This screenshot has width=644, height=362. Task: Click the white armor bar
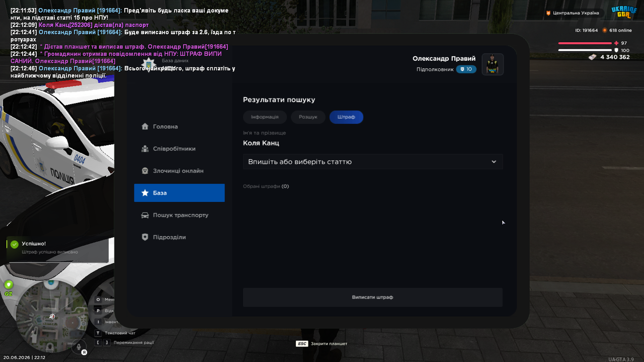pyautogui.click(x=585, y=50)
